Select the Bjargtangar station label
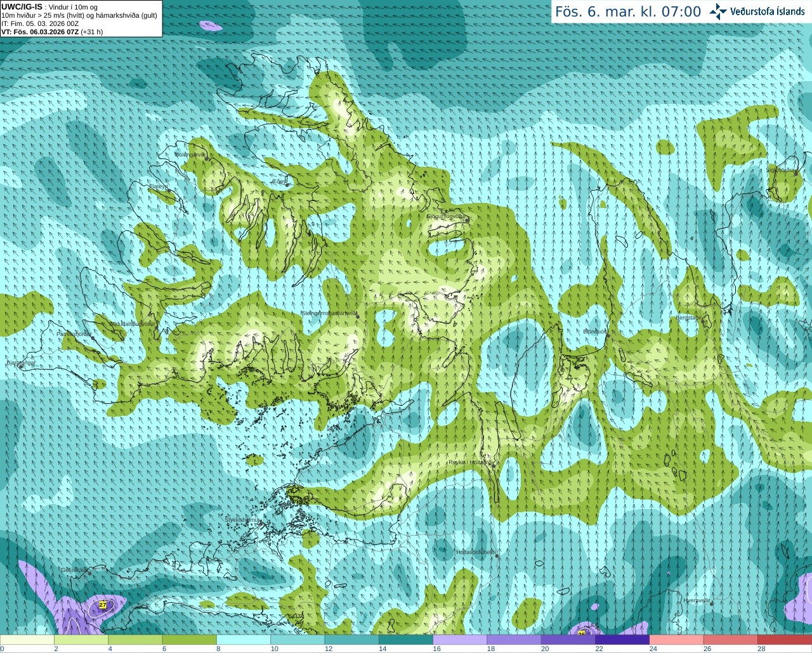The width and height of the screenshot is (812, 653). pyautogui.click(x=21, y=363)
